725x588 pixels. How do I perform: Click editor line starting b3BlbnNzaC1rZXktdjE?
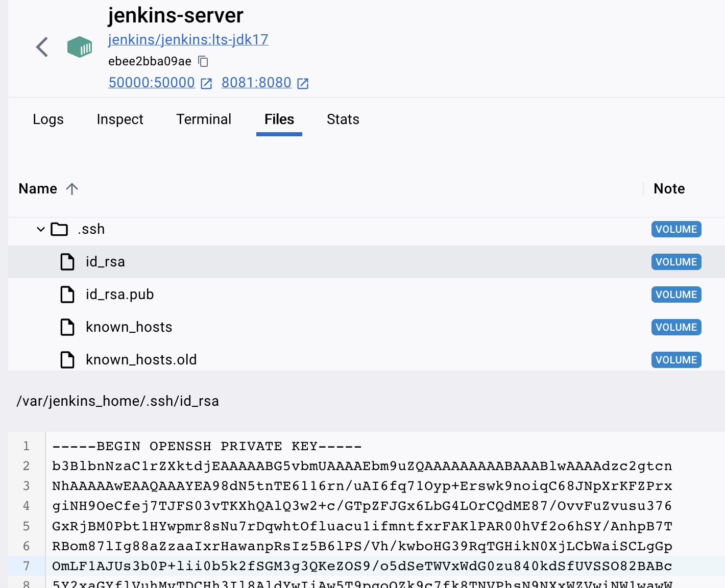tap(362, 466)
